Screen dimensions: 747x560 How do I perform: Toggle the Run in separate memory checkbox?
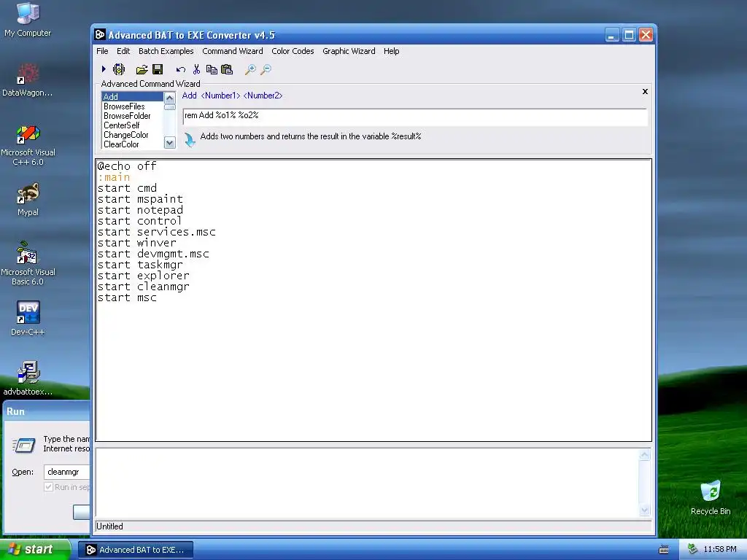click(48, 486)
